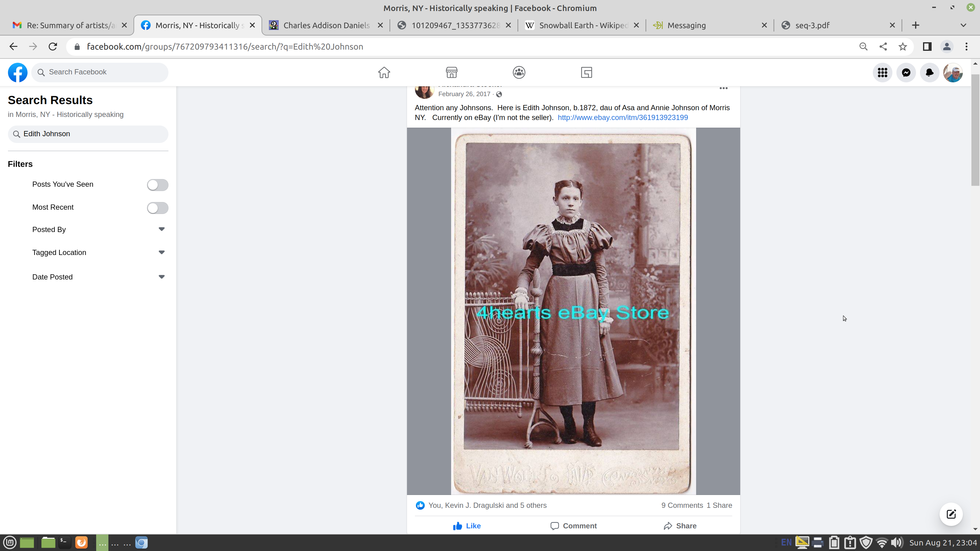Click the Facebook logo
The image size is (980, 551).
pyautogui.click(x=18, y=72)
